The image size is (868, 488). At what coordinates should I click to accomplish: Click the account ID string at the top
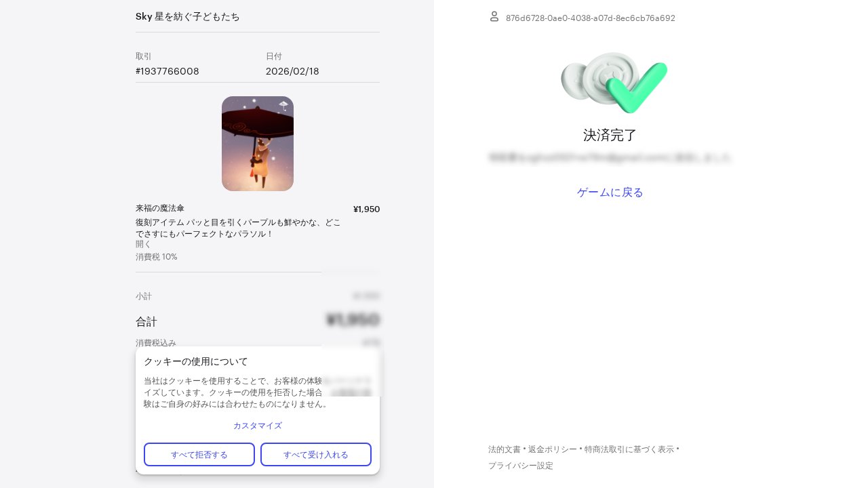591,18
